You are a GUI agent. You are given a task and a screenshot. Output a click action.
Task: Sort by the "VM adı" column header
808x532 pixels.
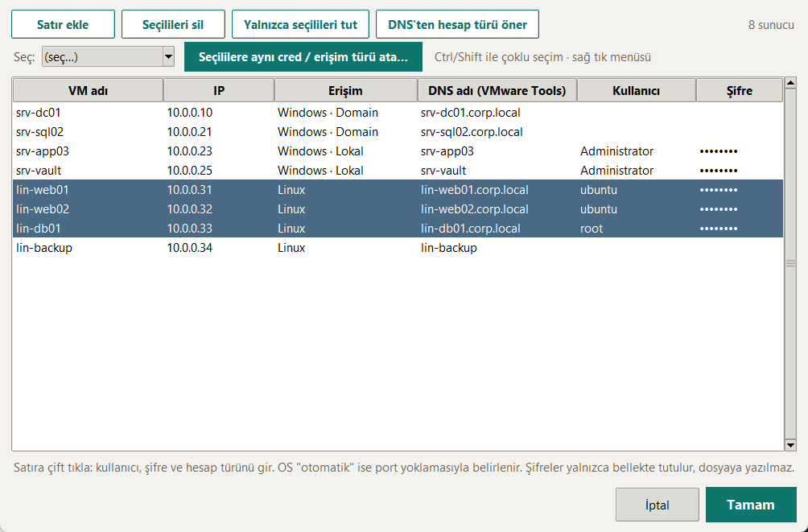88,91
